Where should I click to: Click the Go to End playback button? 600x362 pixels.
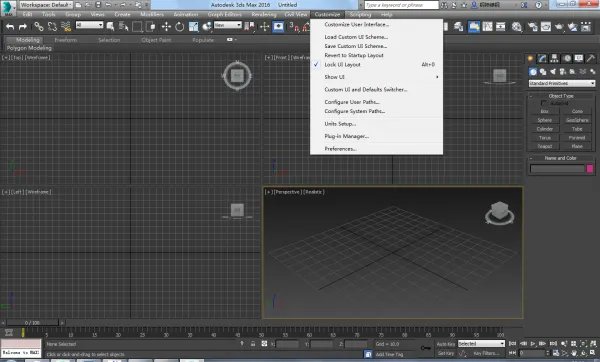(x=553, y=344)
